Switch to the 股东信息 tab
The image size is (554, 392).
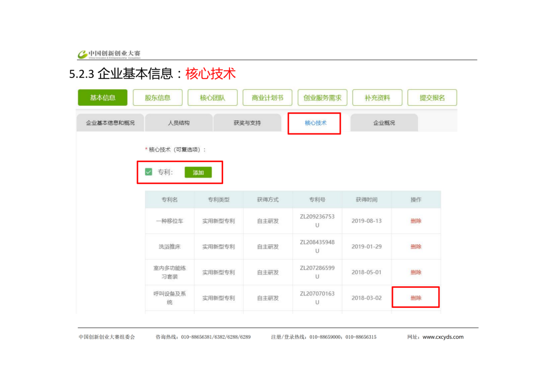coord(157,97)
